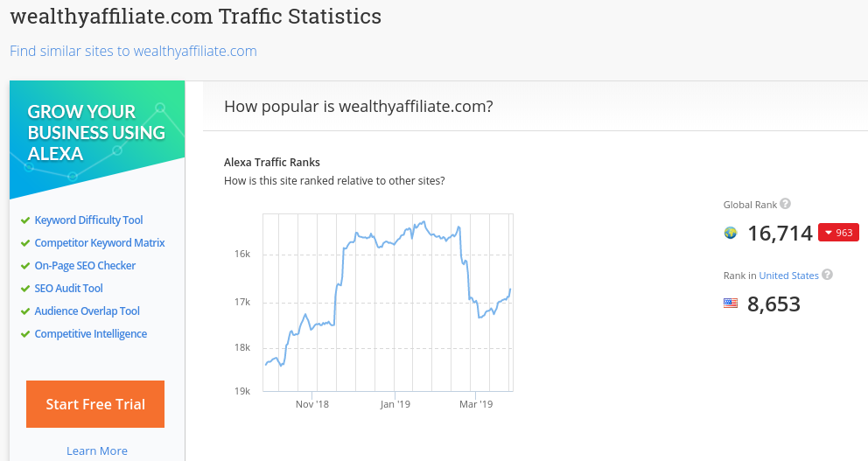Click the US flag icon beside 8,653

tap(731, 304)
